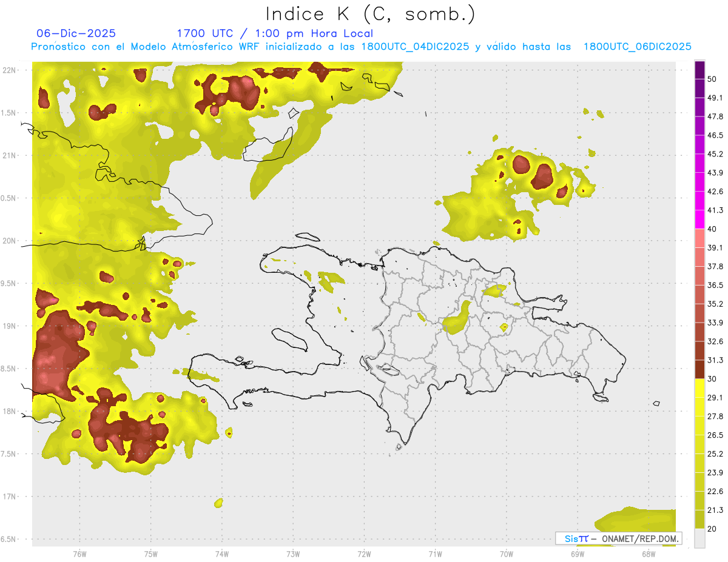Click the 68W longitude axis label
The height and width of the screenshot is (562, 728).
click(648, 554)
